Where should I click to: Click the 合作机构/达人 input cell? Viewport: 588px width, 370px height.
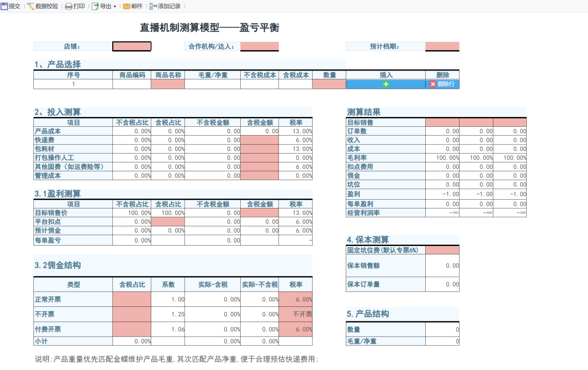[259, 46]
